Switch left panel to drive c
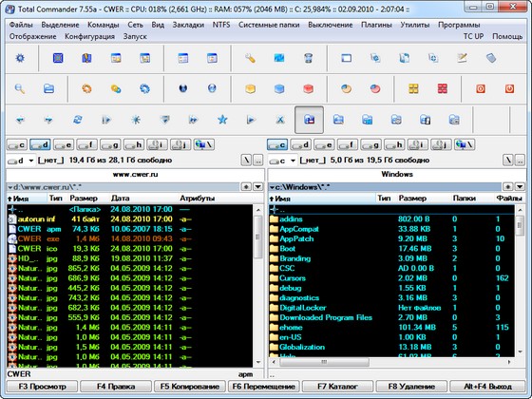The height and width of the screenshot is (399, 532). pyautogui.click(x=17, y=144)
